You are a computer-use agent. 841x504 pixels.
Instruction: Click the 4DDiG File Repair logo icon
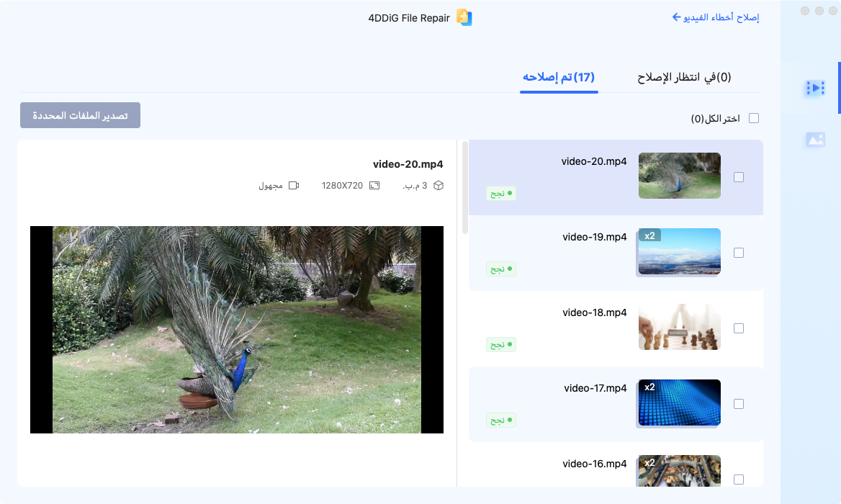pos(464,17)
